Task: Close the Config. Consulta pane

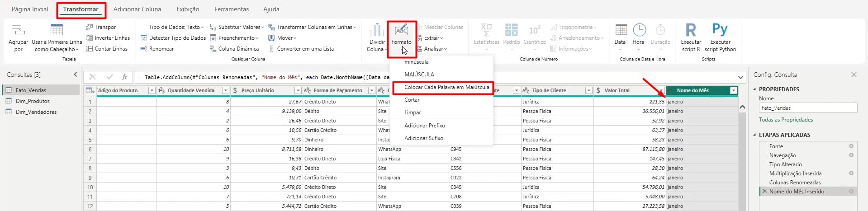Action: point(854,75)
